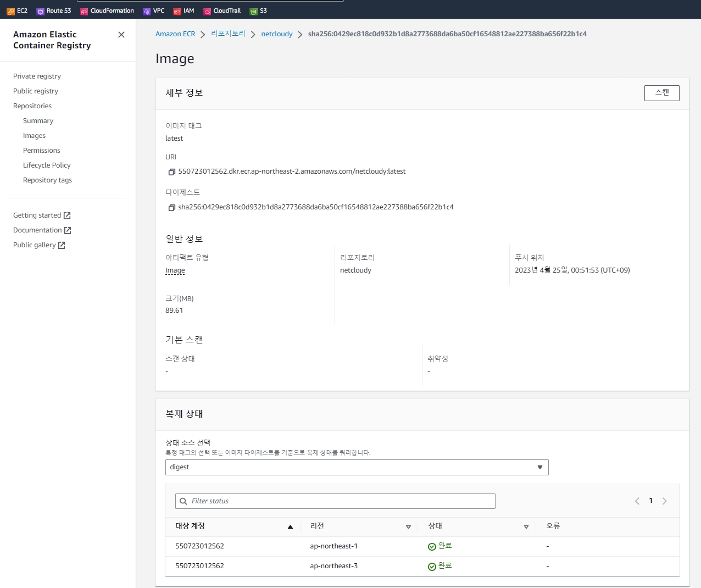701x588 pixels.
Task: Select page 1 in pagination
Action: (x=651, y=501)
